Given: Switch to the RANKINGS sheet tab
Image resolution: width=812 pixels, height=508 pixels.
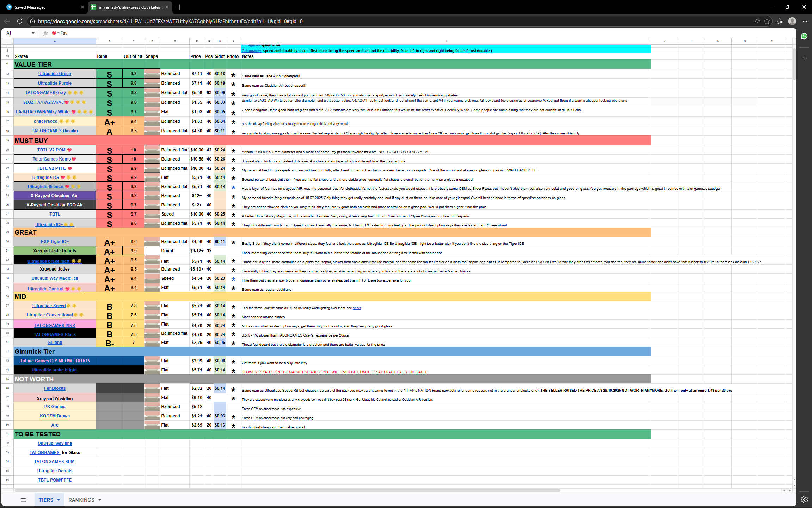Looking at the screenshot, I should click(81, 500).
